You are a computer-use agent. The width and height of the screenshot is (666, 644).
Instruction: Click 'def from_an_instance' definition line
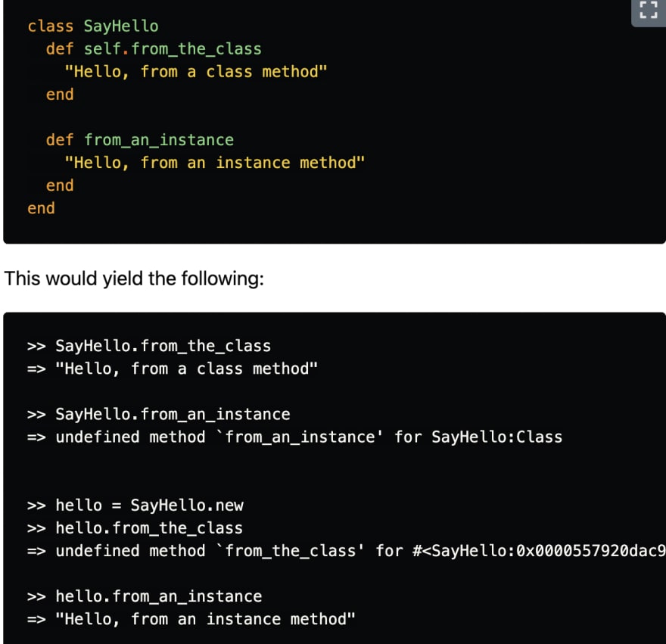click(140, 140)
